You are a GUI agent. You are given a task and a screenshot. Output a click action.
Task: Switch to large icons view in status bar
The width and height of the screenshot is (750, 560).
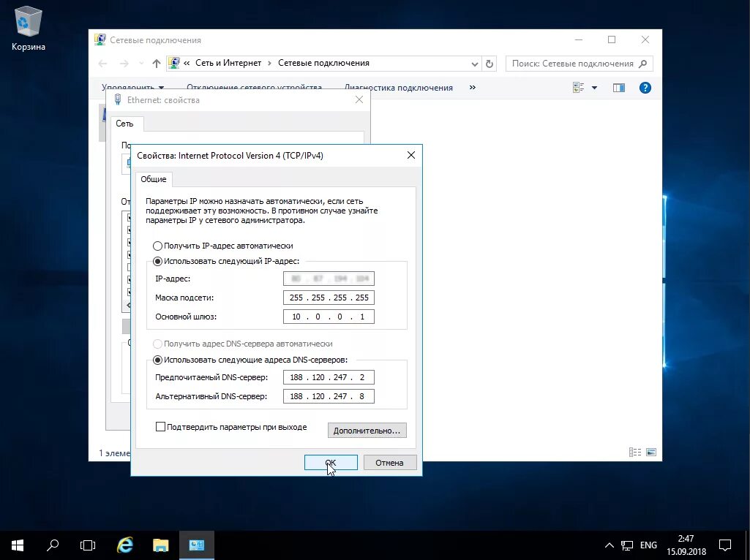tap(651, 452)
